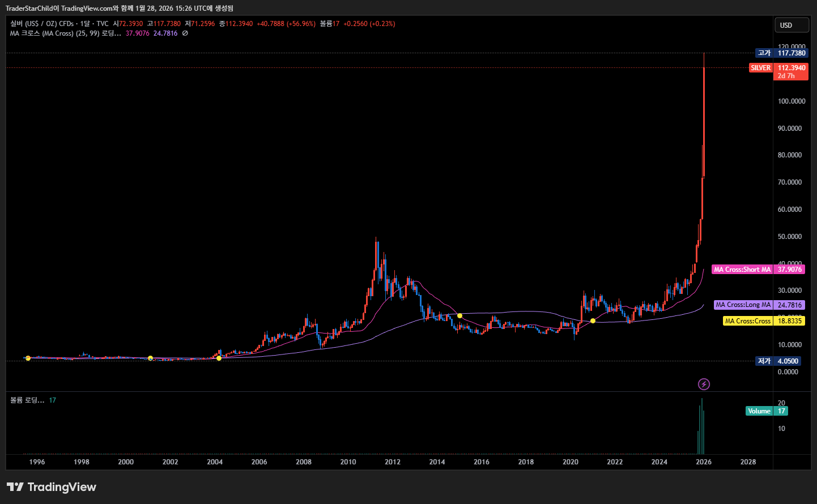
Task: Click the yellow MA cross dot near 2001
Action: (150, 358)
